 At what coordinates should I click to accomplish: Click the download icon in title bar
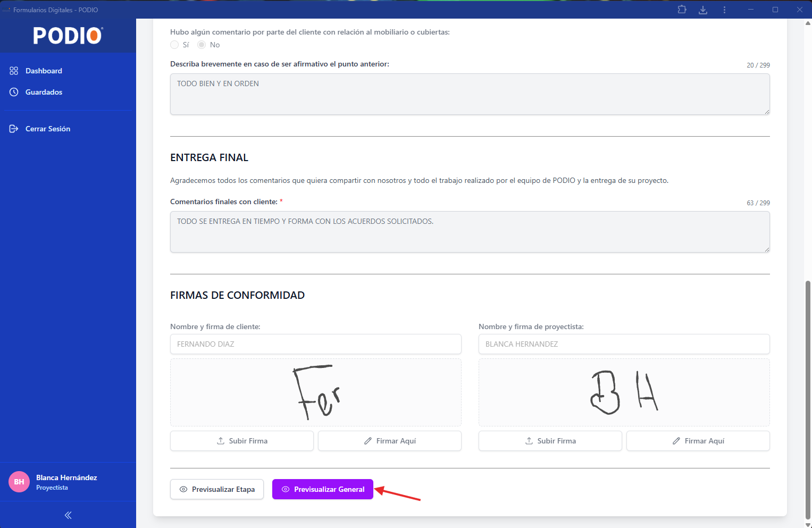click(x=703, y=10)
